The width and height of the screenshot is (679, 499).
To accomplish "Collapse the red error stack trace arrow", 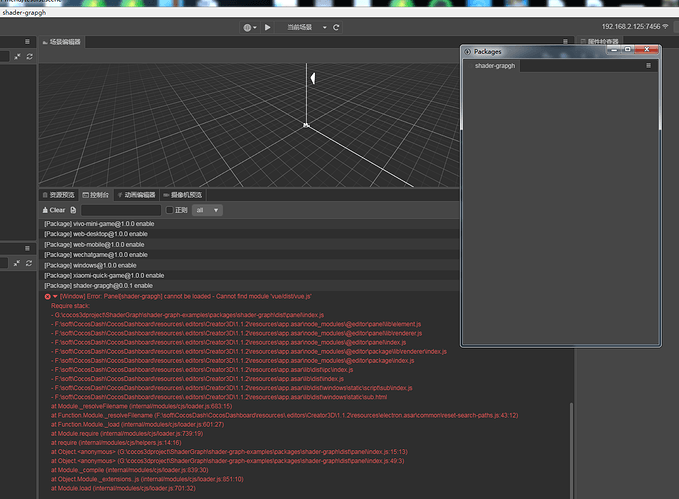I will pyautogui.click(x=55, y=296).
